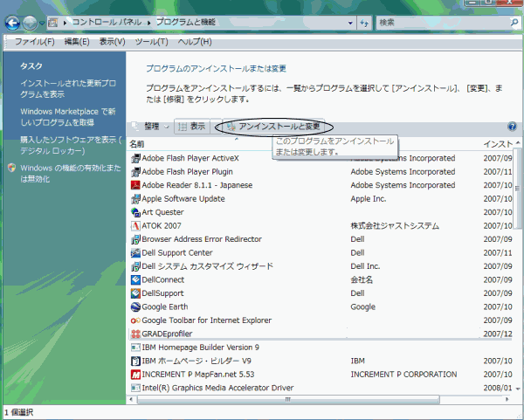
Task: Click the Control Panel icon in the address bar
Action: (x=52, y=23)
